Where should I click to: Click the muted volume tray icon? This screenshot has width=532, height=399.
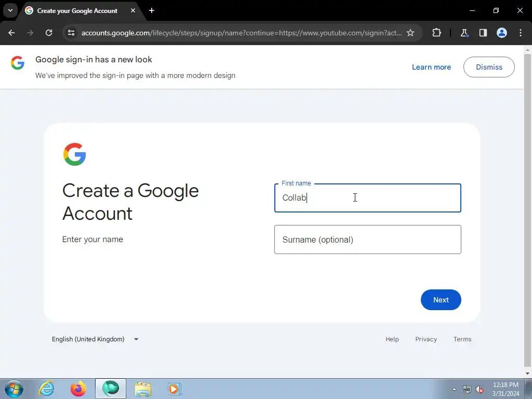click(480, 390)
